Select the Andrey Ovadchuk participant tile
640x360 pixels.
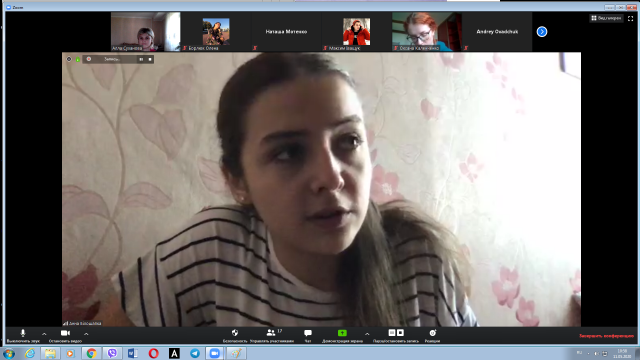click(x=497, y=31)
